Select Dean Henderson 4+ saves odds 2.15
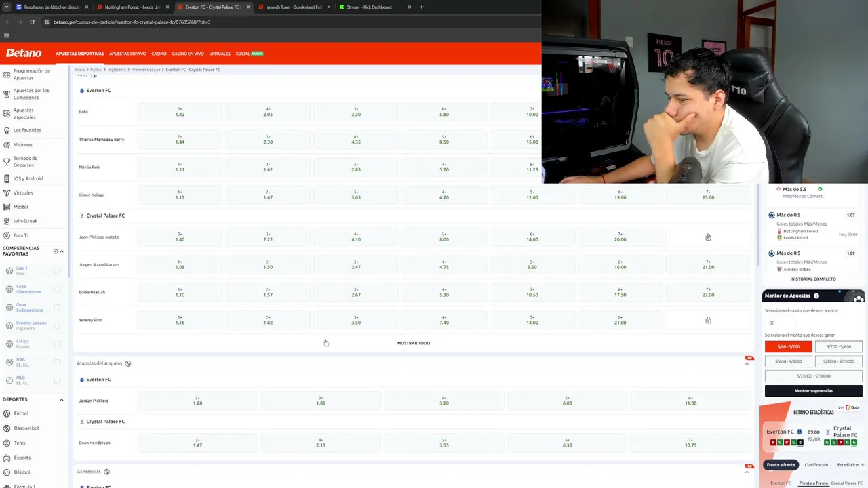868x488 pixels. point(321,443)
